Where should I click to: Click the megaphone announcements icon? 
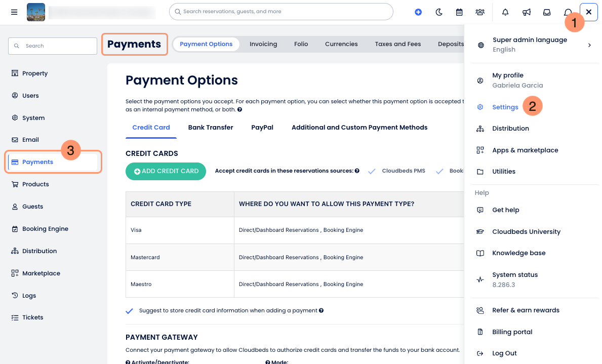coord(527,12)
